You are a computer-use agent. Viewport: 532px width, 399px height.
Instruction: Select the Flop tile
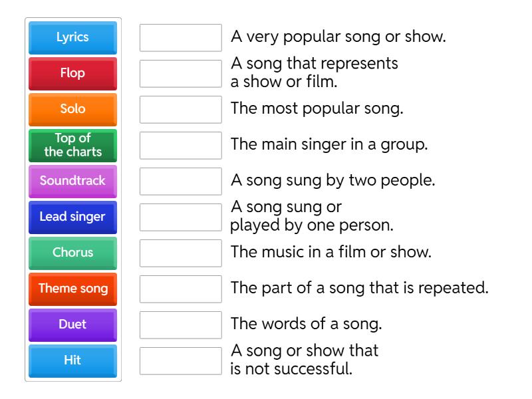(x=72, y=73)
